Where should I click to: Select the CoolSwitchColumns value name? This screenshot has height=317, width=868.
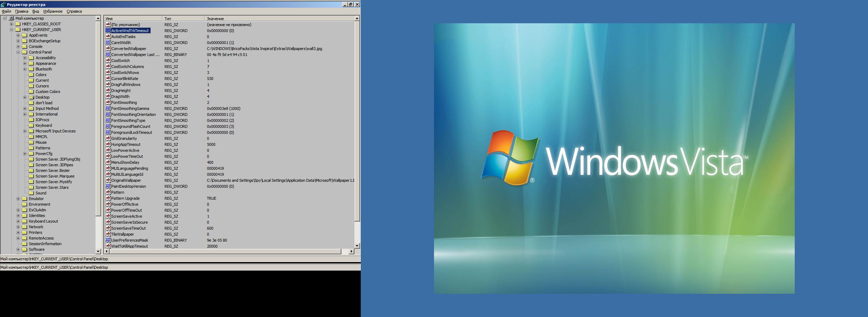pos(128,67)
